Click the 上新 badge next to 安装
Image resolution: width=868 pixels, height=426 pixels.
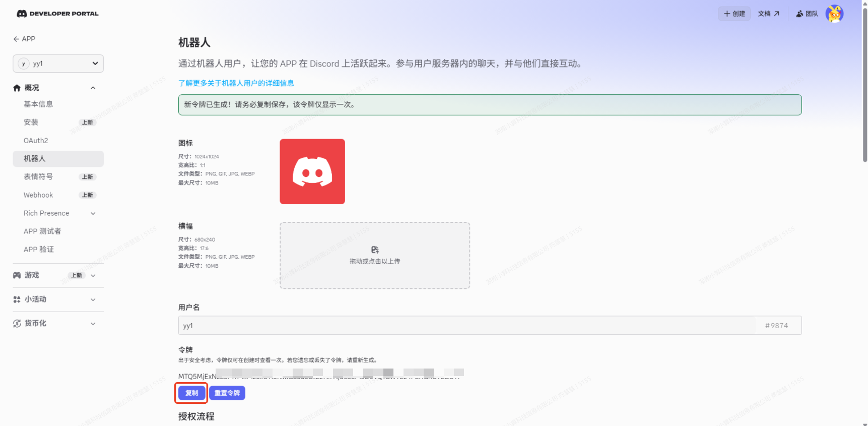point(88,123)
